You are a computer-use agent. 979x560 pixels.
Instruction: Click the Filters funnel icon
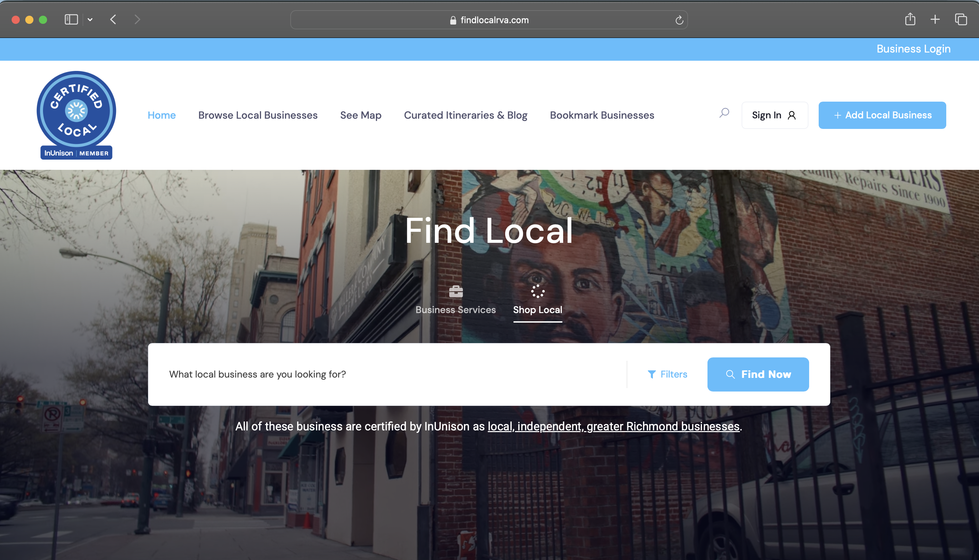[652, 374]
